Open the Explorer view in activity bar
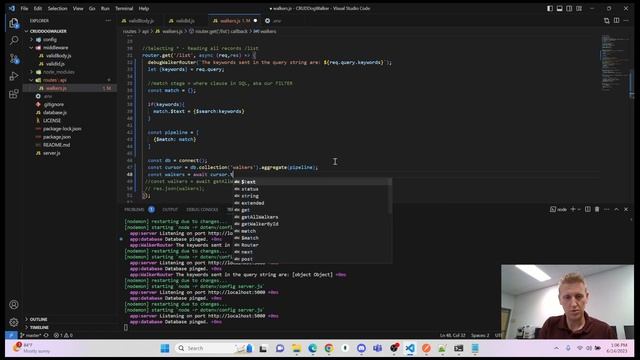 point(14,23)
